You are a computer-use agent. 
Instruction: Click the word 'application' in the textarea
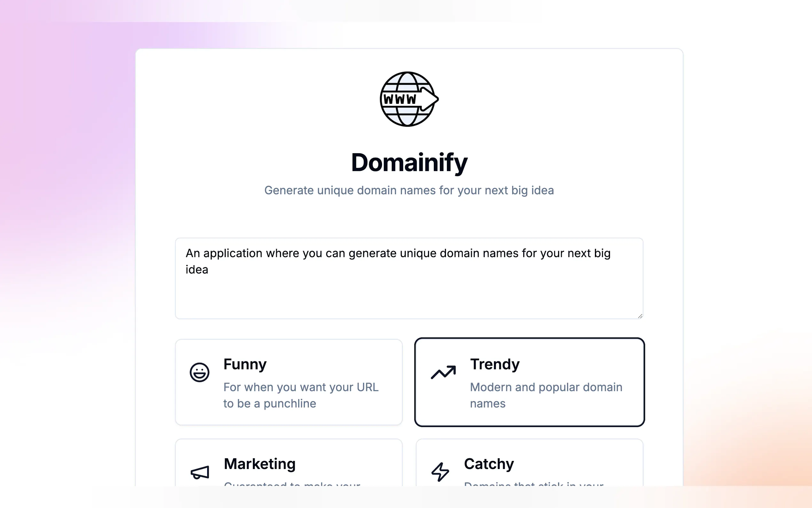[x=233, y=253]
